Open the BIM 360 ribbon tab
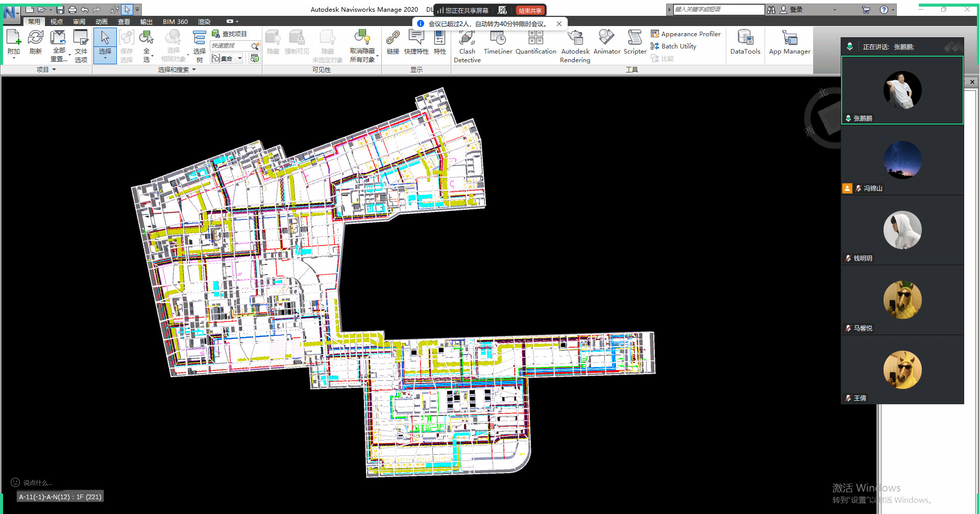This screenshot has width=980, height=514. 175,21
